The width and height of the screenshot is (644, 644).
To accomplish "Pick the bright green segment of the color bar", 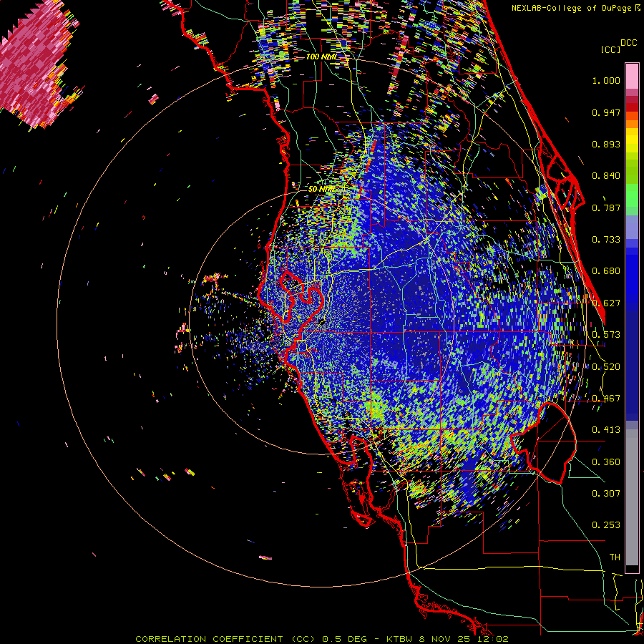I will click(632, 195).
